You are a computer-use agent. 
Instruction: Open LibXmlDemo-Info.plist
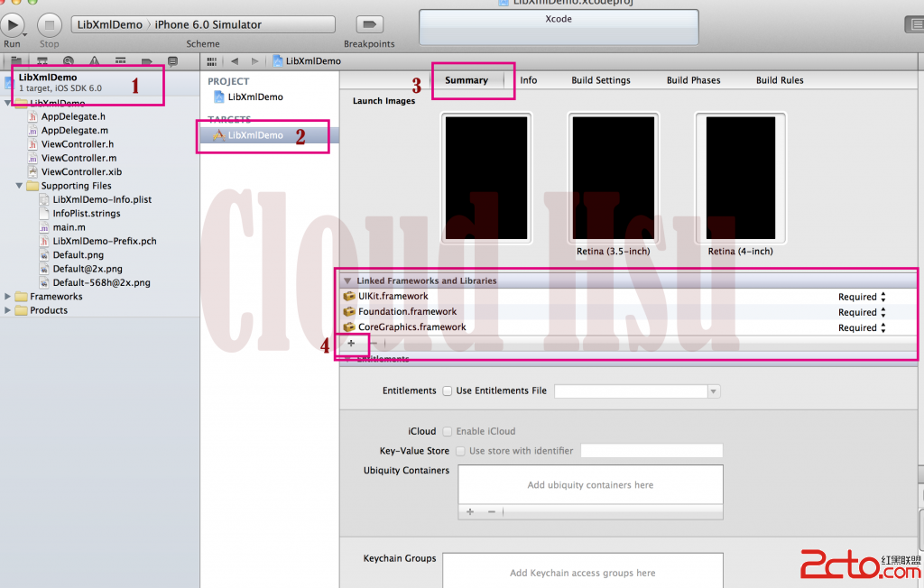pos(102,199)
